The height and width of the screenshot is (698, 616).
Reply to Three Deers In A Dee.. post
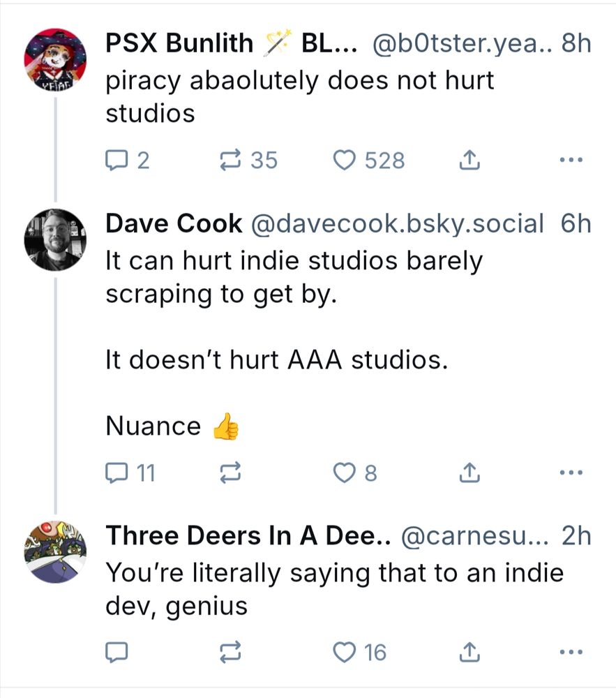pos(115,653)
